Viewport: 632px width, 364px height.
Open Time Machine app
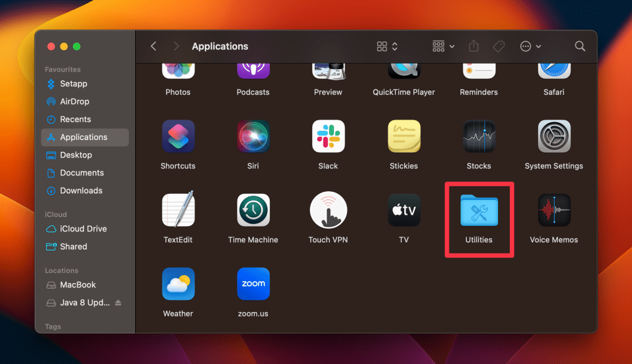pos(253,210)
